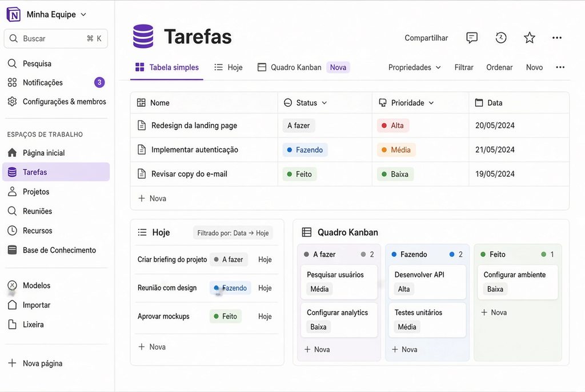The width and height of the screenshot is (585, 392).
Task: Click the Feito status of Aprovar mockups
Action: tap(225, 316)
